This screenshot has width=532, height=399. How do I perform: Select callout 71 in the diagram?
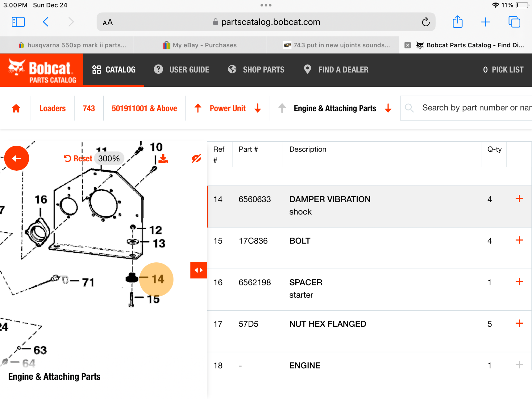coord(88,282)
